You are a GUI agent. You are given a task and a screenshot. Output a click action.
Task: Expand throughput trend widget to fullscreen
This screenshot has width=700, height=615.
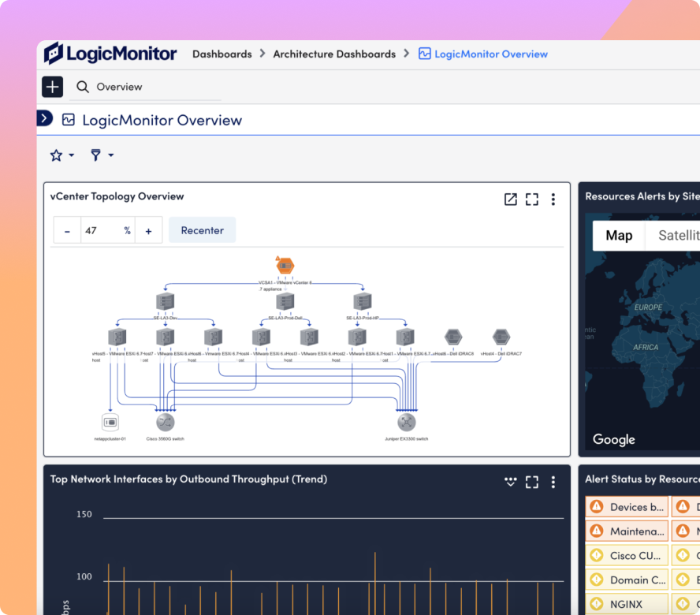click(x=531, y=482)
